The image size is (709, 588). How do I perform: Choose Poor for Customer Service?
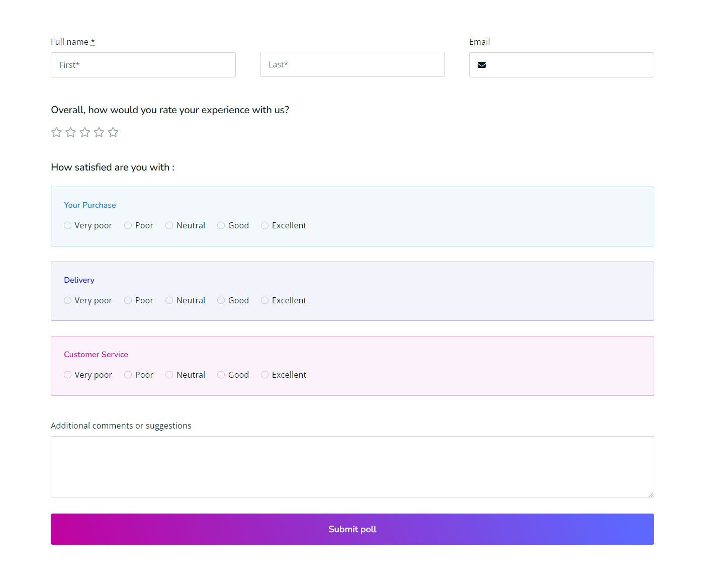128,375
